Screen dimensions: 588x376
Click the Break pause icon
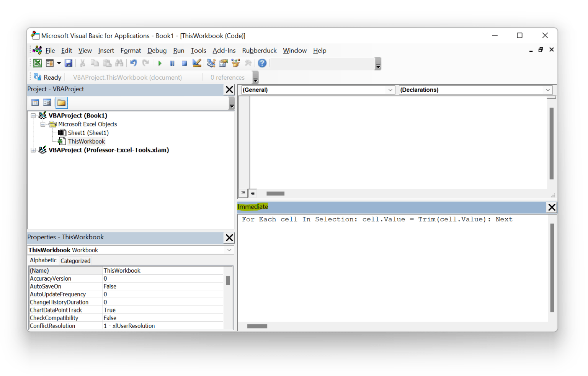tap(172, 63)
